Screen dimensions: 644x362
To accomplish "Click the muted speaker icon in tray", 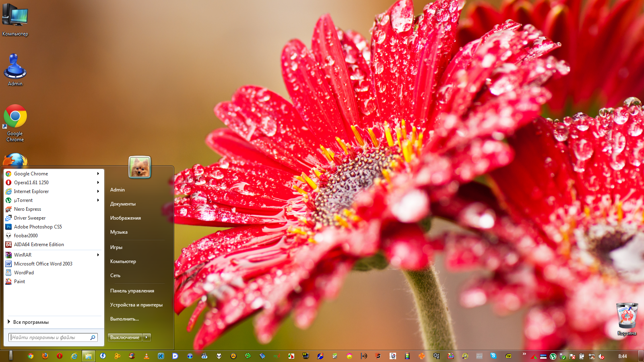I will coord(601,356).
